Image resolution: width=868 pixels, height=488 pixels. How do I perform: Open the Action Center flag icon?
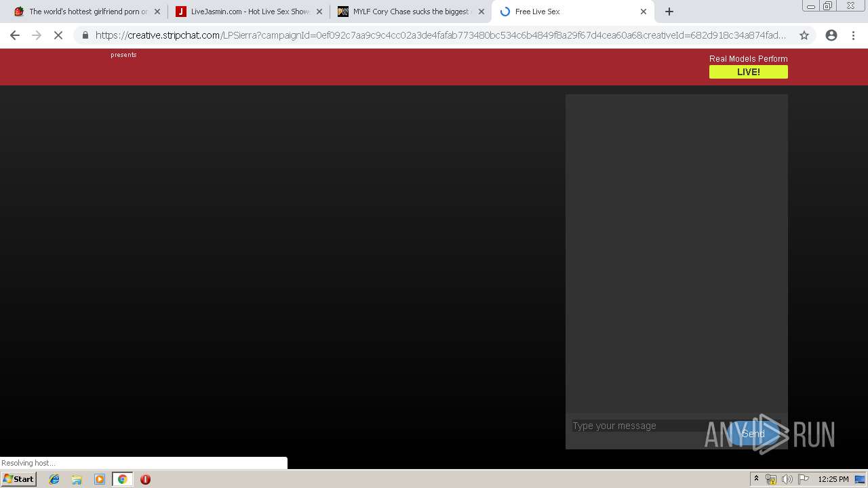pyautogui.click(x=804, y=479)
